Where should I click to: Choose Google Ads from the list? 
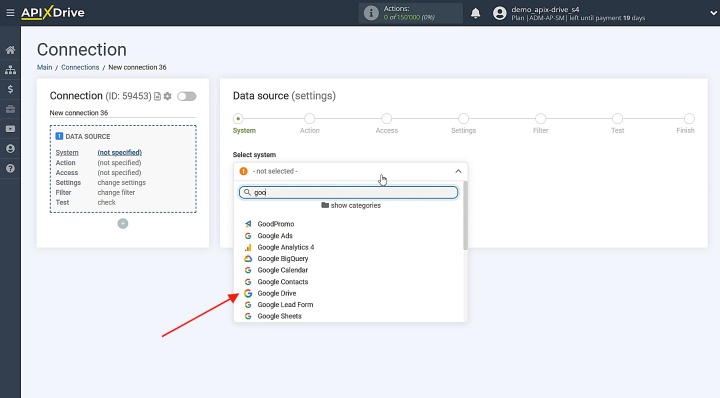click(275, 235)
